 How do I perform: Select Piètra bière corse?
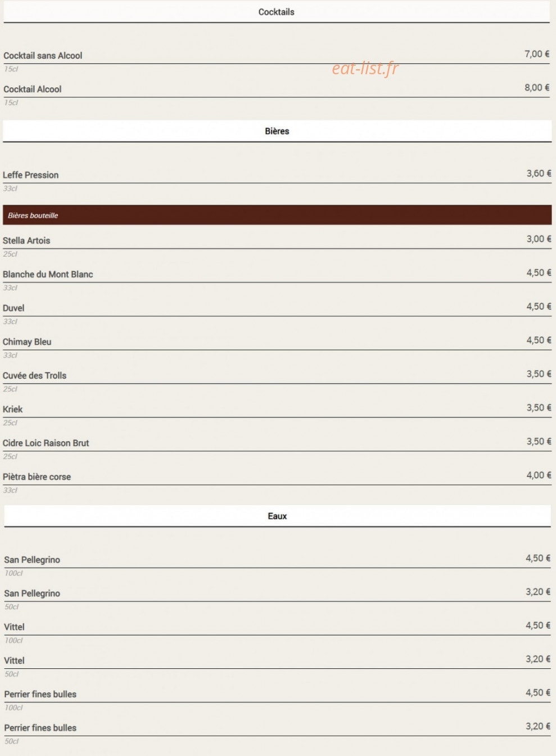point(37,476)
